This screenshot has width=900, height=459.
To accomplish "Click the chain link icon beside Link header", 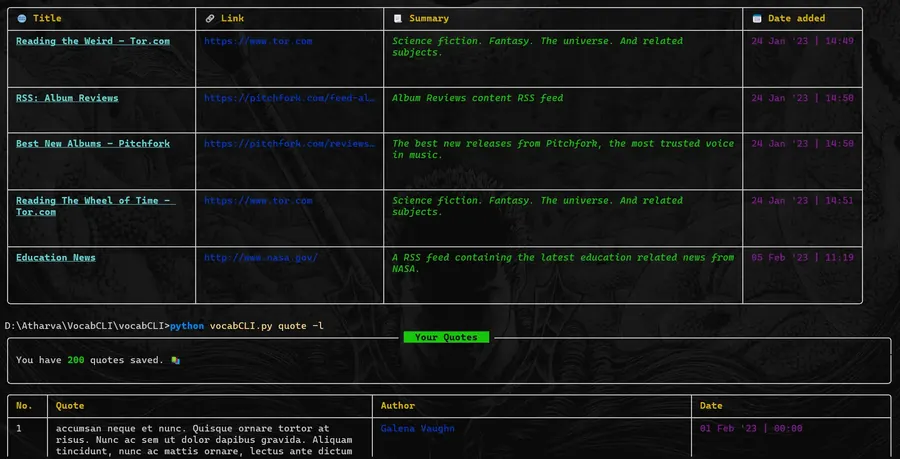I will [210, 18].
